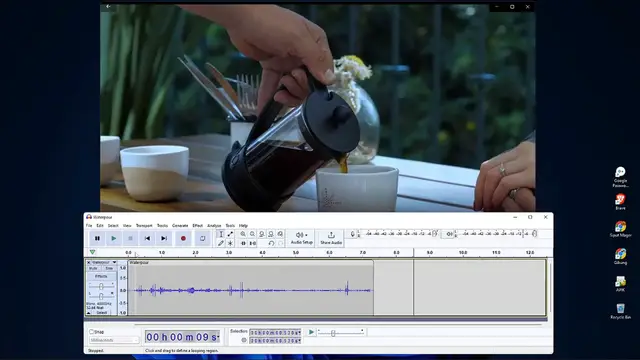
Task: Open the time display format arrow
Action: [218, 337]
